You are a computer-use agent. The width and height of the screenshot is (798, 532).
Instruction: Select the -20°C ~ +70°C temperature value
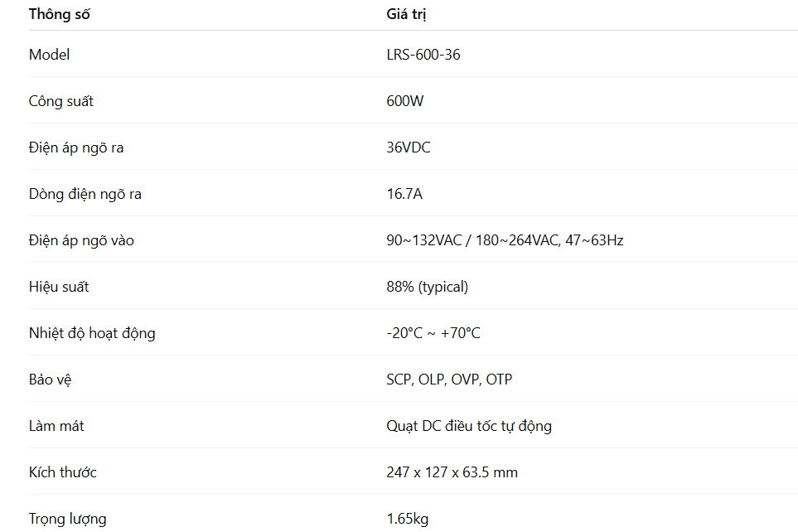(433, 333)
